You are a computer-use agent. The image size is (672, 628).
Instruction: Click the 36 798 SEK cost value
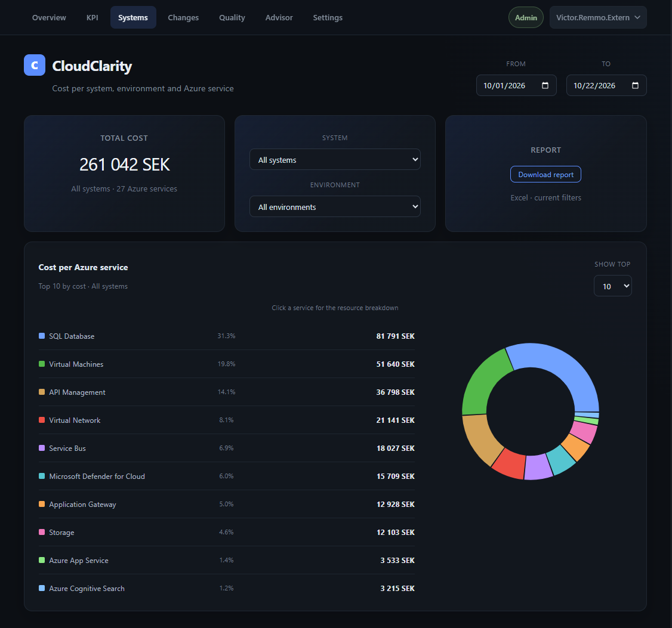pos(395,392)
